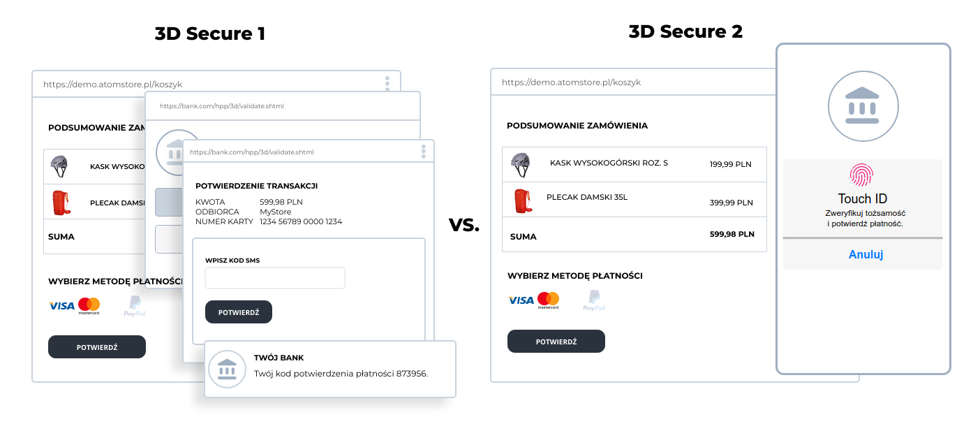Select Mastercard in 3D Secure 2 cart

coord(549,300)
